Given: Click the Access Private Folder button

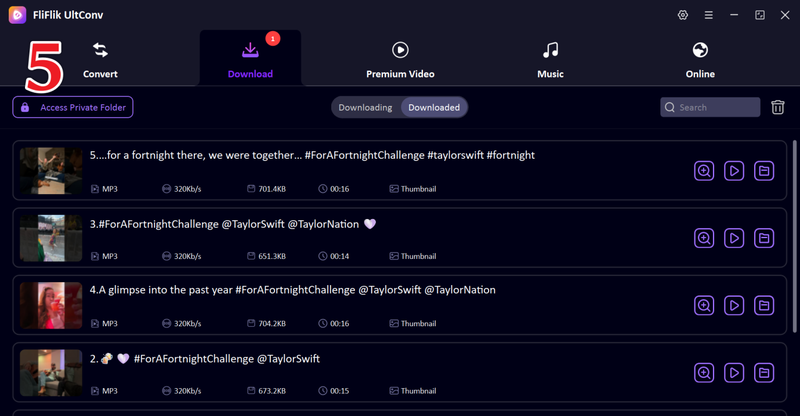Looking at the screenshot, I should coord(73,107).
